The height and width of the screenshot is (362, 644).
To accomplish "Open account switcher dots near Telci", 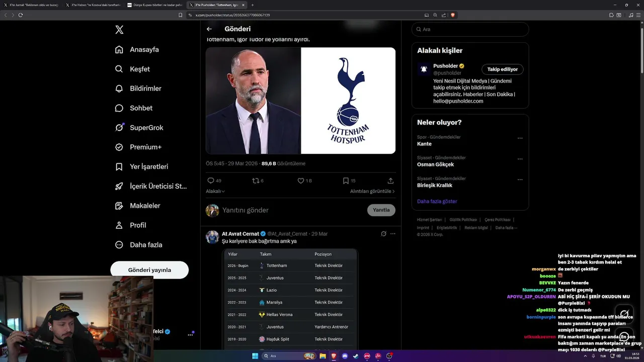I will [x=191, y=334].
